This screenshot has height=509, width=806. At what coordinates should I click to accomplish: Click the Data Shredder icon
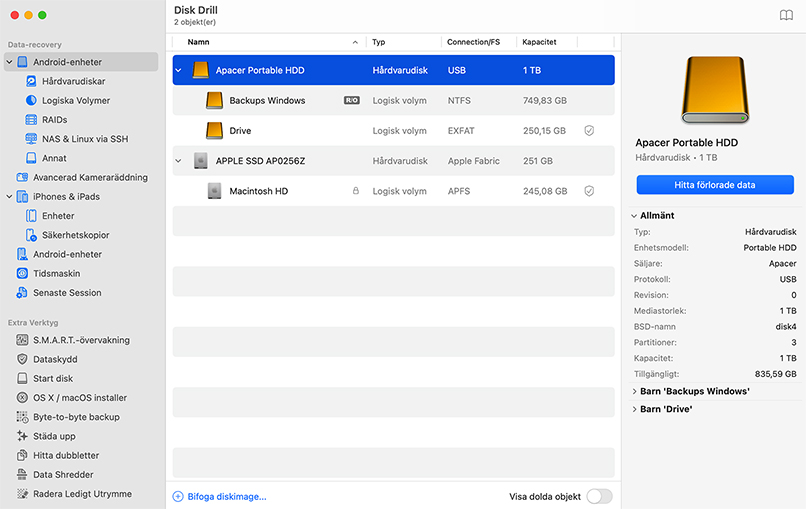pos(22,475)
